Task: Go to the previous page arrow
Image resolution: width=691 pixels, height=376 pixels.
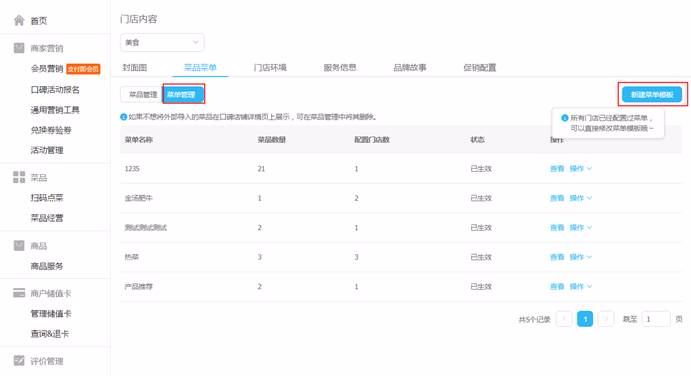Action: 564,319
